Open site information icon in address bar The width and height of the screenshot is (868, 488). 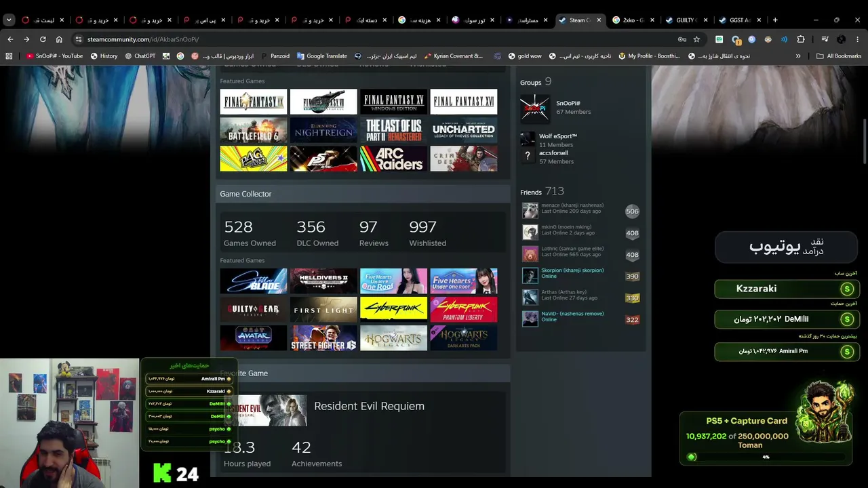tap(79, 39)
